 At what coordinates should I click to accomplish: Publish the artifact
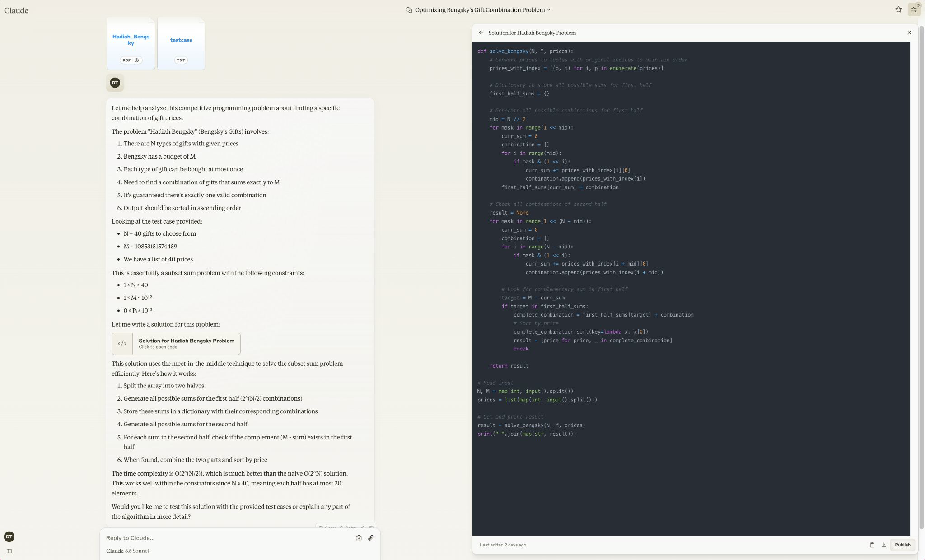[902, 545]
